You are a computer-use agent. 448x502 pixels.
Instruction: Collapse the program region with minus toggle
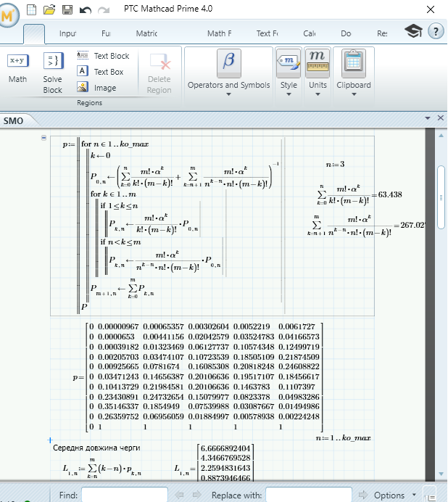coord(44,138)
